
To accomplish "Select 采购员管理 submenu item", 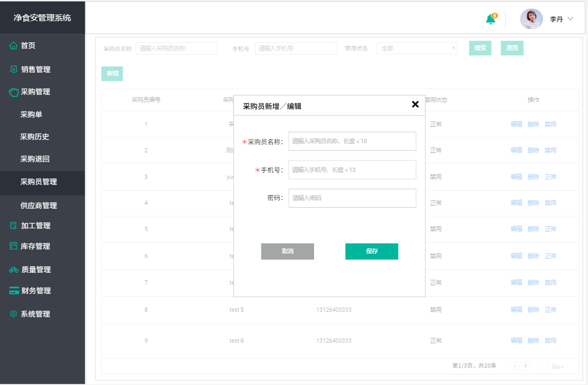I will 39,182.
